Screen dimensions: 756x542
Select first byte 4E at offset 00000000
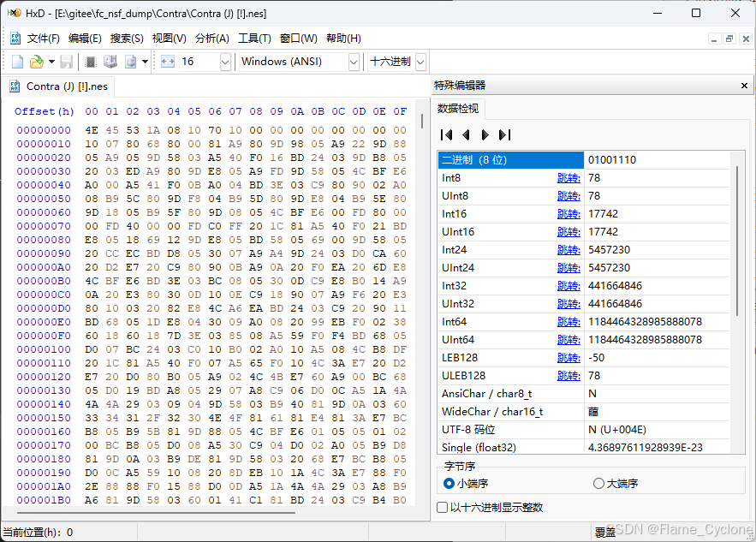click(x=92, y=130)
